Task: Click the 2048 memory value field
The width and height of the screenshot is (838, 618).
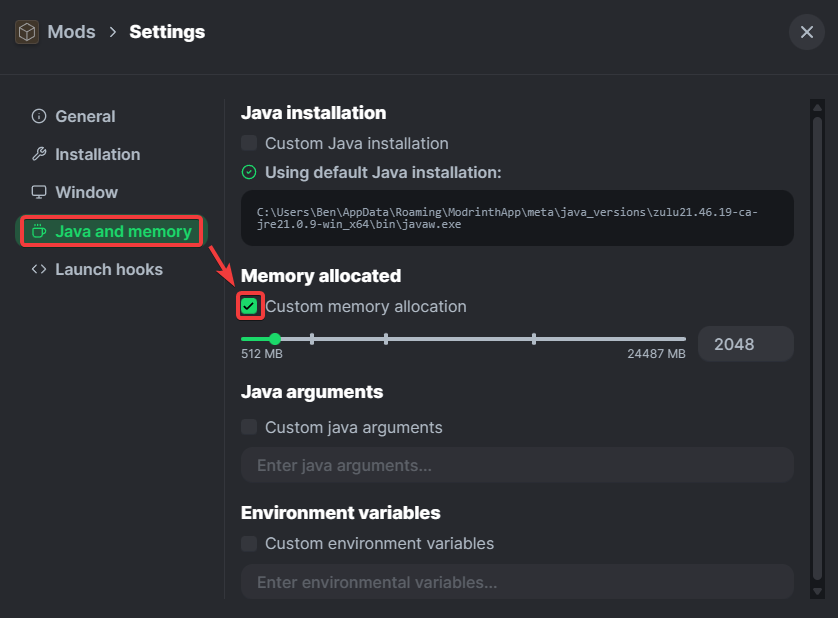Action: tap(745, 344)
